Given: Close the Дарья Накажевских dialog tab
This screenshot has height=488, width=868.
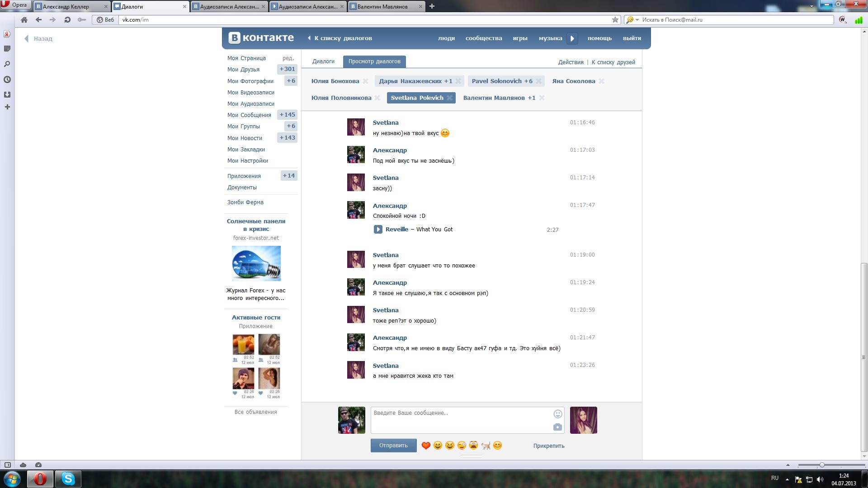Looking at the screenshot, I should (458, 81).
